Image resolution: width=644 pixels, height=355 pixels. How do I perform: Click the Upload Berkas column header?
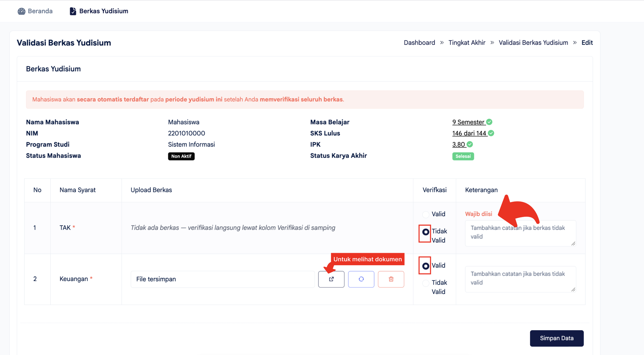[151, 190]
